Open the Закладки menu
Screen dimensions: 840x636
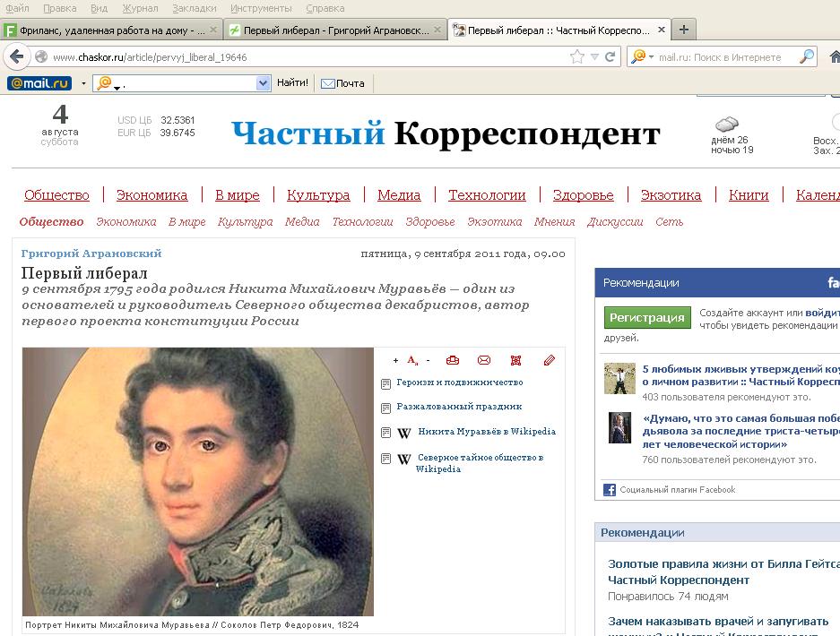(194, 8)
